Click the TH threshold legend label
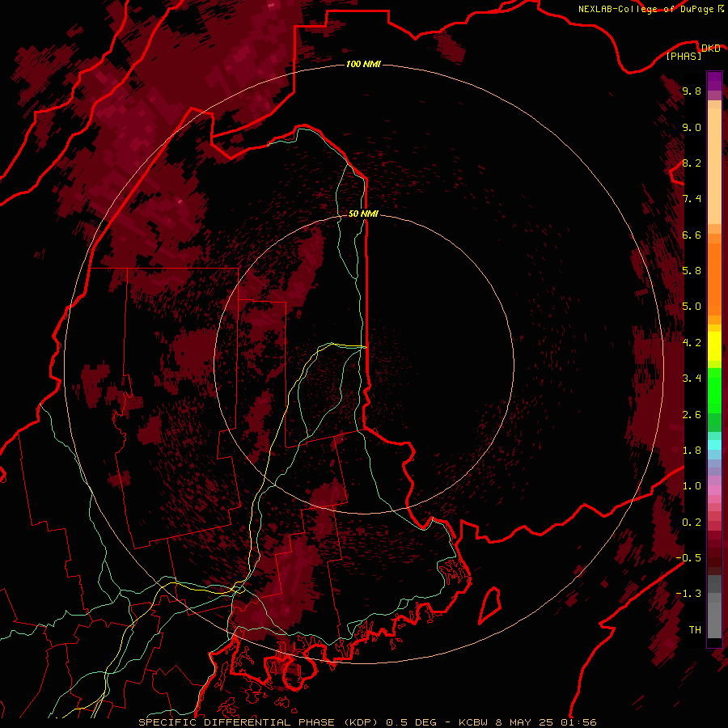728x728 pixels. [x=695, y=629]
